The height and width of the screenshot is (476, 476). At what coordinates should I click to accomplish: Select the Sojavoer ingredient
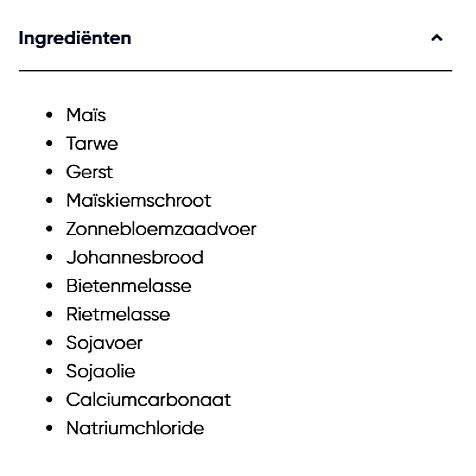104,343
